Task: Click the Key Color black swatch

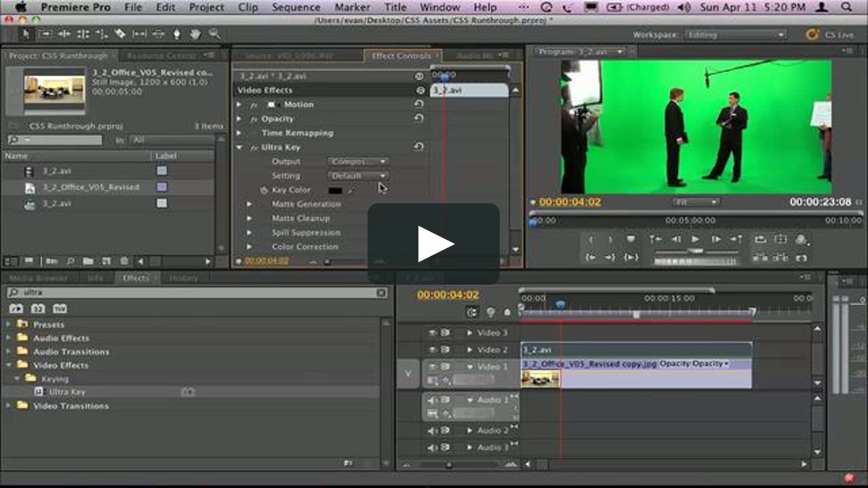Action: pyautogui.click(x=335, y=190)
